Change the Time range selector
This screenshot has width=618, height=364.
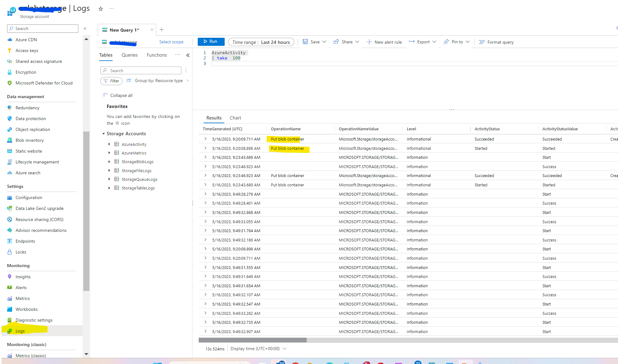click(261, 42)
